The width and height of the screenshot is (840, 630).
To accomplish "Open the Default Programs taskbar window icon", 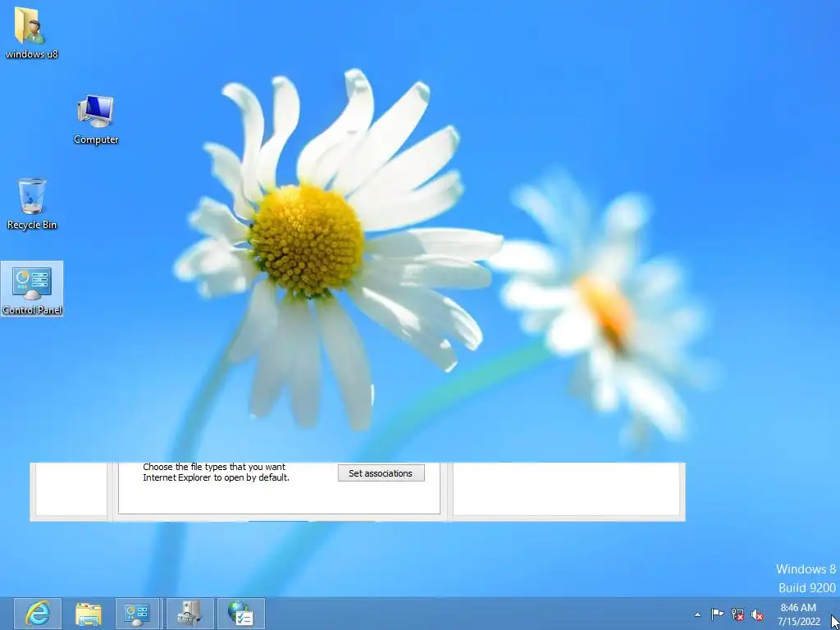I will [x=189, y=614].
